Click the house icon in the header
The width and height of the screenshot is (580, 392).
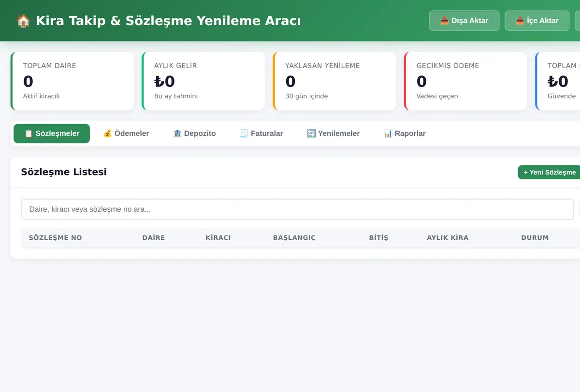point(23,21)
